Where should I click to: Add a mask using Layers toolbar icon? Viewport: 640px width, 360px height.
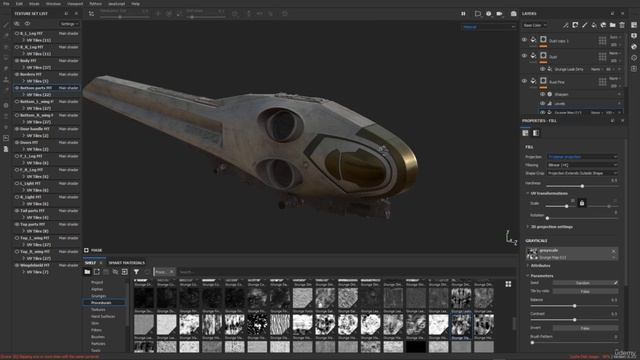(575, 25)
